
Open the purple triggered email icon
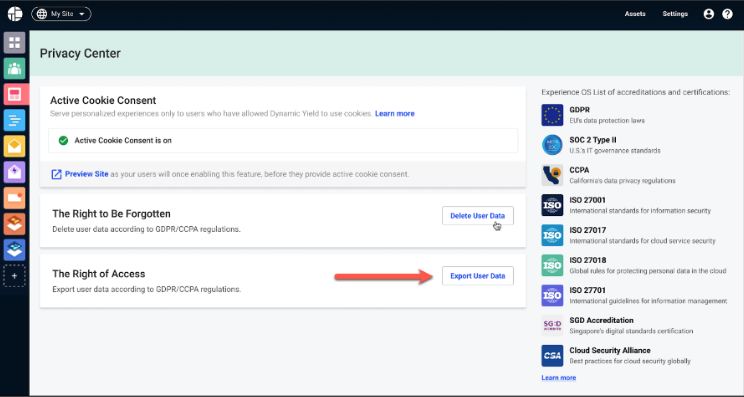click(14, 172)
